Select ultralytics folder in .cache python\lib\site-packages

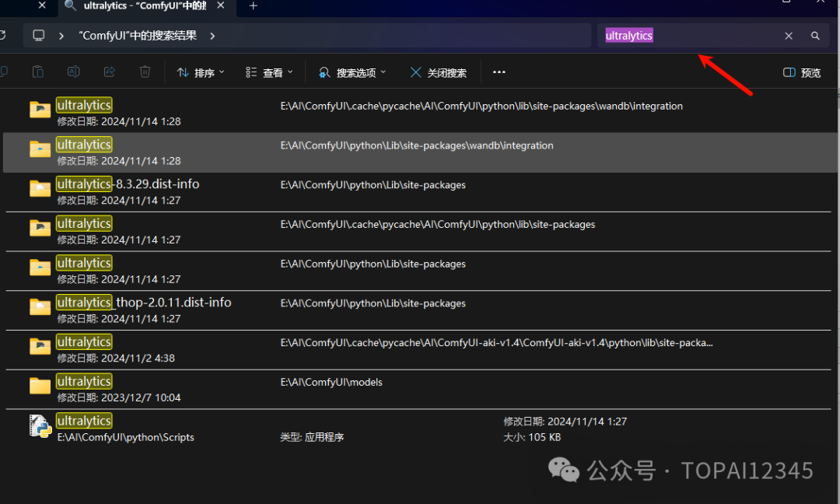pos(421,231)
